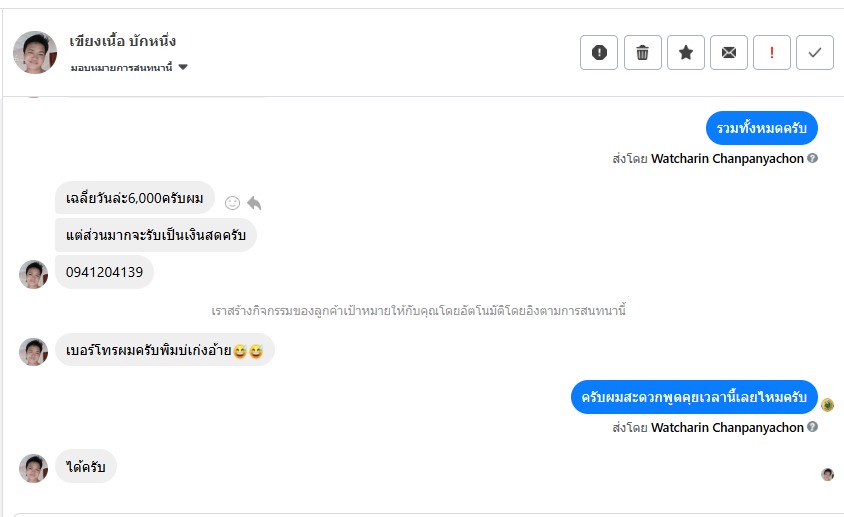Click the แต่ส่วนมากจะรับเป็นเงินสดครับ message bubble
844x517 pixels.
(155, 235)
